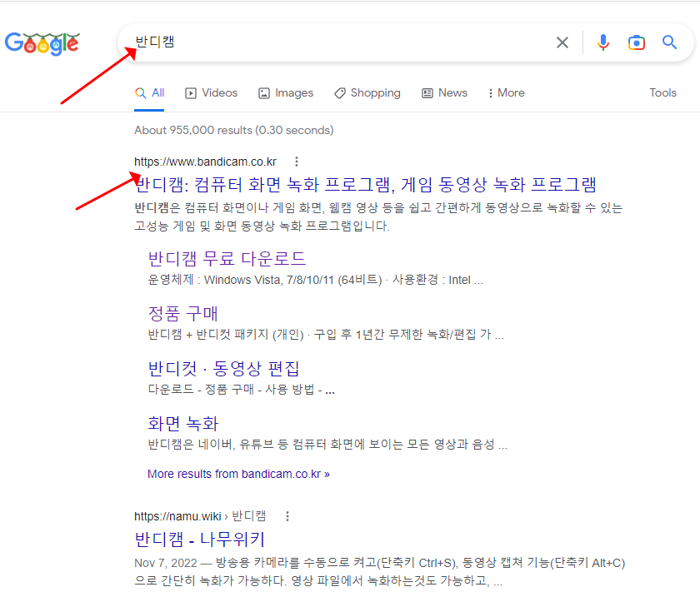Open the 반디캠 무료 다운로드 sitelink
700x592 pixels.
227,259
